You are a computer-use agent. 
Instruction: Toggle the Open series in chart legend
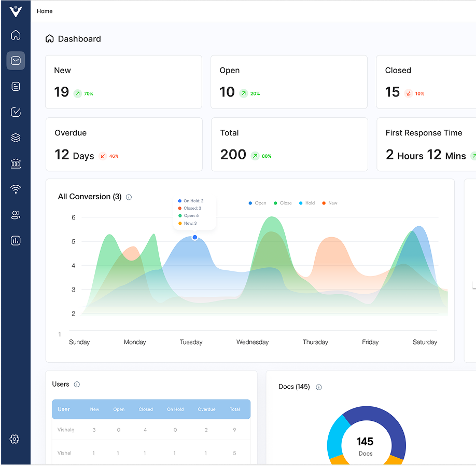[257, 203]
